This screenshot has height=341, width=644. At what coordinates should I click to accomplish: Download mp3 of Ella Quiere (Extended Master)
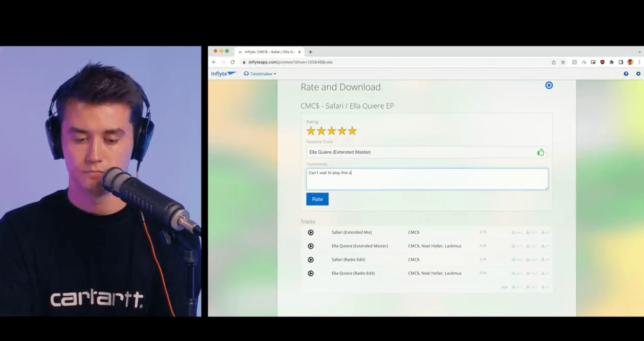tap(532, 246)
